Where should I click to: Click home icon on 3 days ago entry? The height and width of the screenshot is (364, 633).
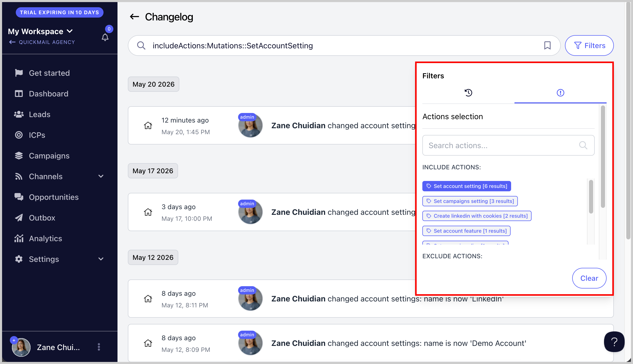pyautogui.click(x=148, y=212)
